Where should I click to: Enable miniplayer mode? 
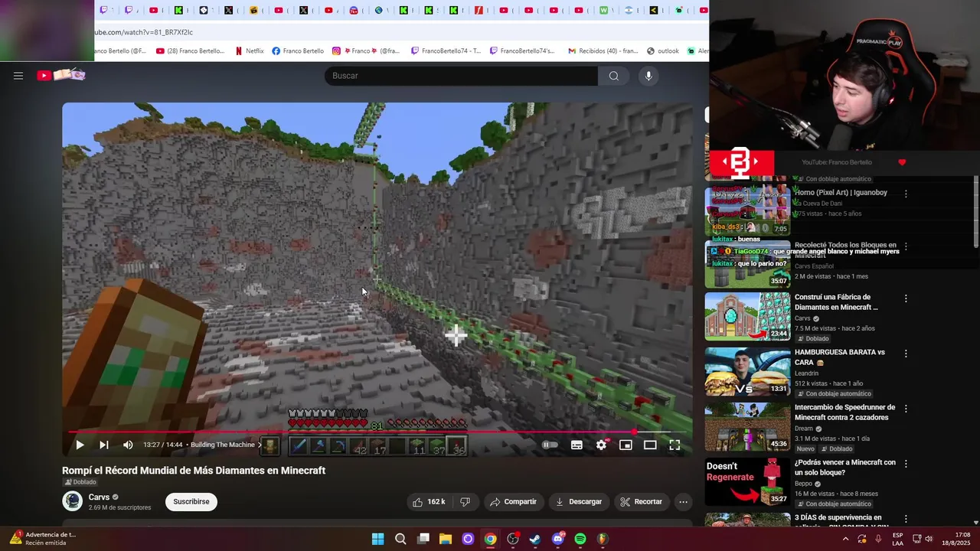click(626, 445)
